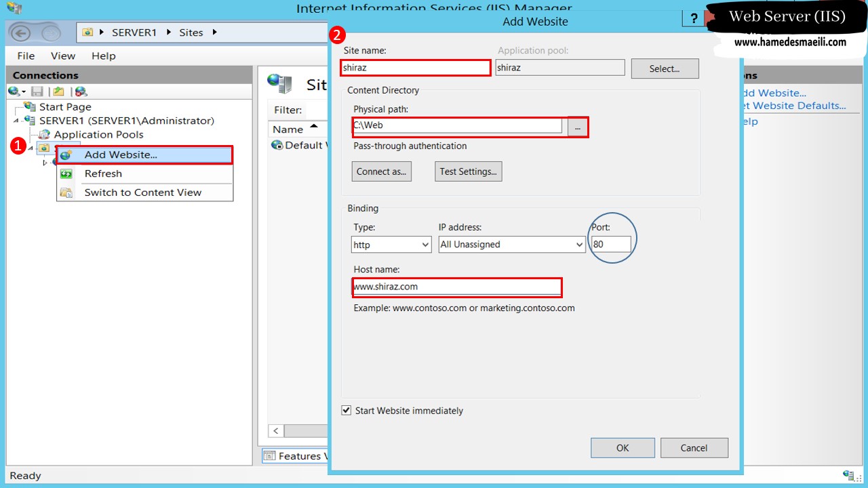
Task: Click the globe icon beside Add Website
Action: point(66,155)
